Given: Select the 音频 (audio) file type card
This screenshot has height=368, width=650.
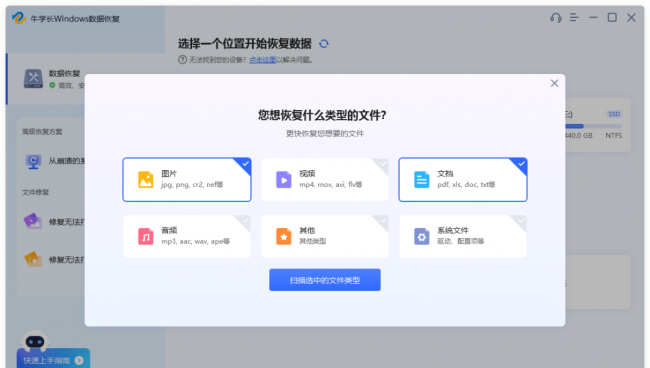Looking at the screenshot, I should (187, 236).
